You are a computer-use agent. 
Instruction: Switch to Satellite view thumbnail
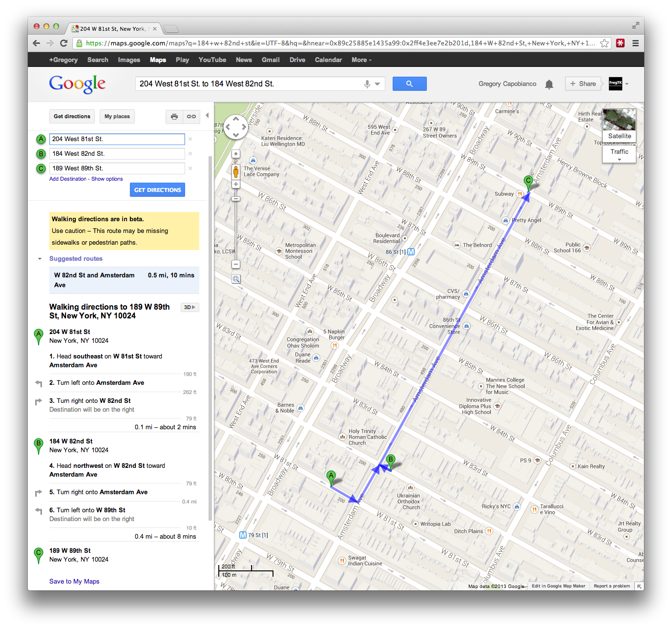(x=619, y=125)
